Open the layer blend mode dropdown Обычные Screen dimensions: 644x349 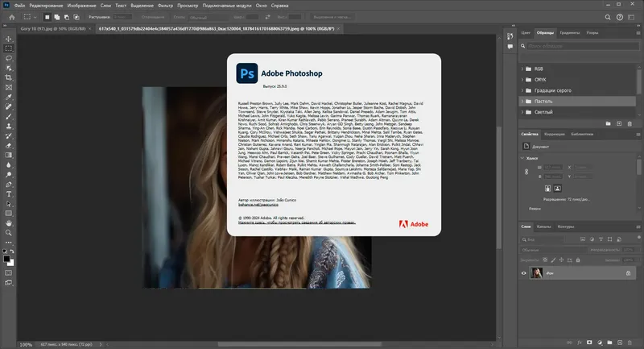click(553, 250)
